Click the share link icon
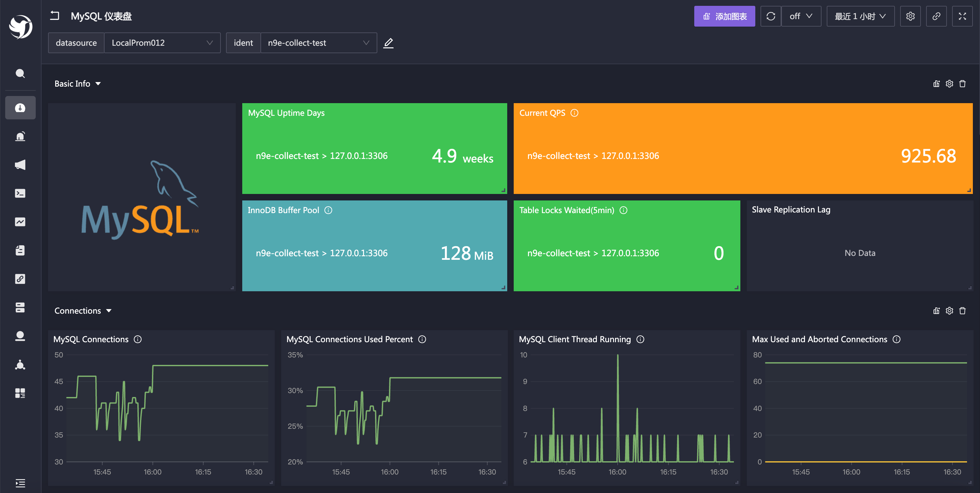Viewport: 980px width, 493px height. point(936,16)
